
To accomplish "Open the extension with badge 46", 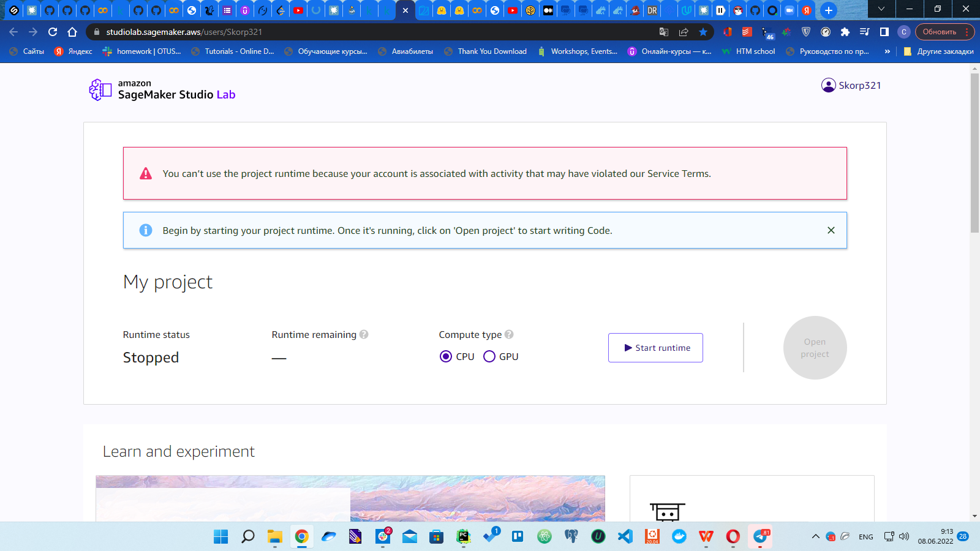I will click(x=767, y=32).
